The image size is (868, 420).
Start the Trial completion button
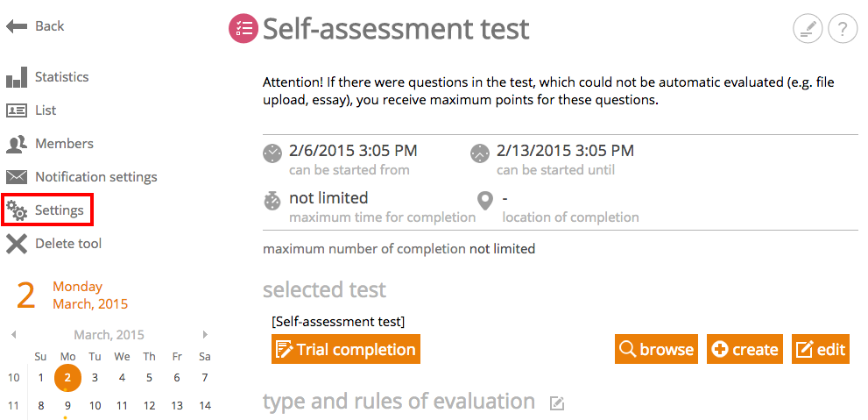(x=346, y=349)
